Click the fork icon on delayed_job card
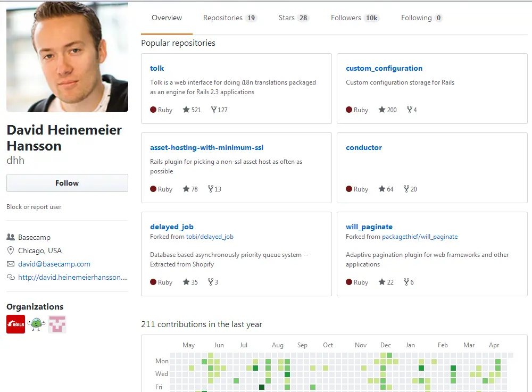 click(x=211, y=282)
